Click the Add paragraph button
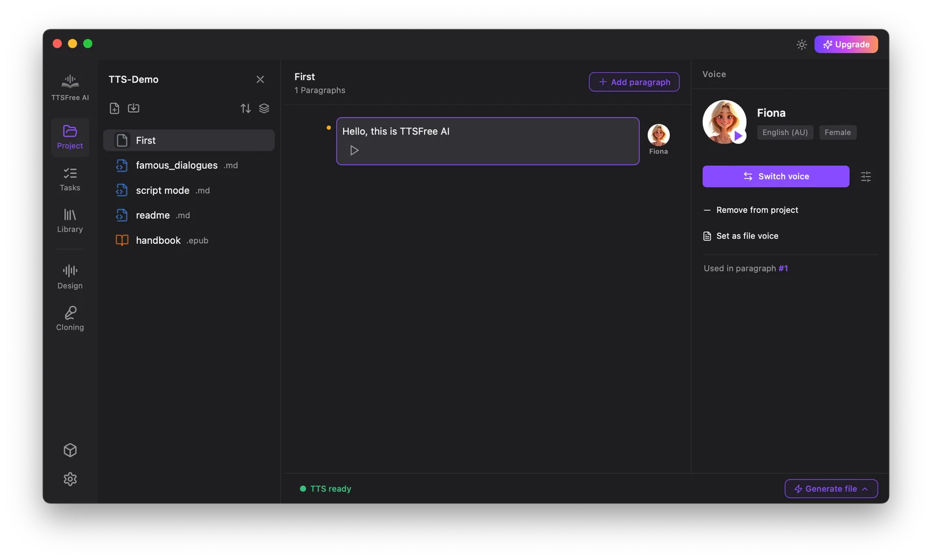932x560 pixels. click(x=634, y=82)
